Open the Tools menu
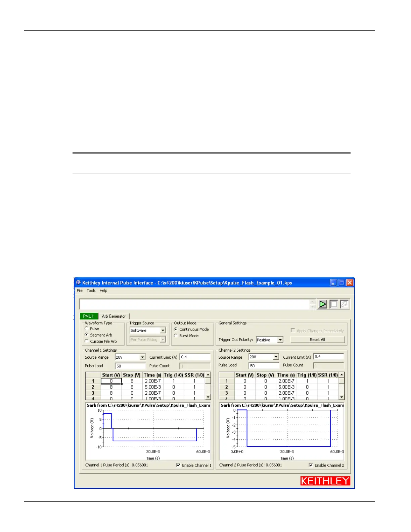 [91, 291]
